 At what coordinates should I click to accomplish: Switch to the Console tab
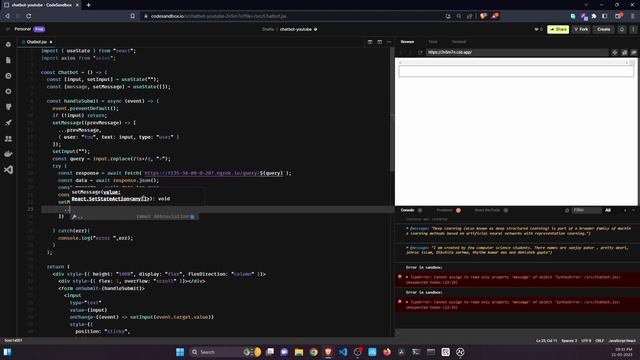(x=407, y=210)
